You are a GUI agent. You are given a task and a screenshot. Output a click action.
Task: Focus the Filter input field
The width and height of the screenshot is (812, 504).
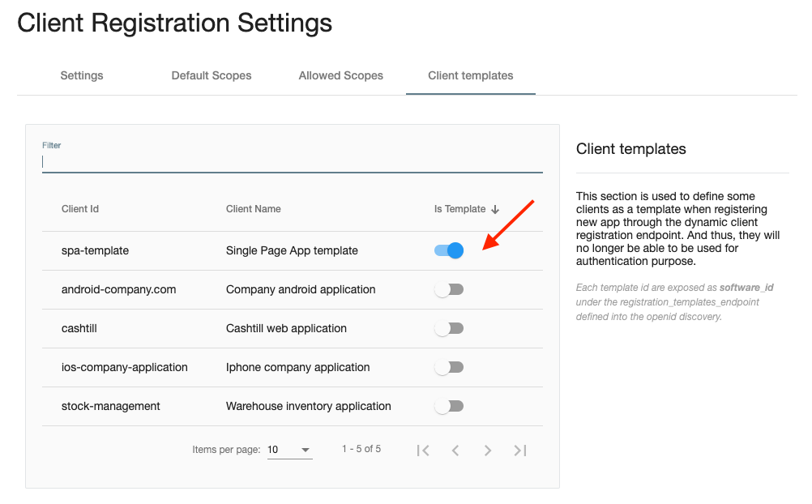[x=292, y=161]
